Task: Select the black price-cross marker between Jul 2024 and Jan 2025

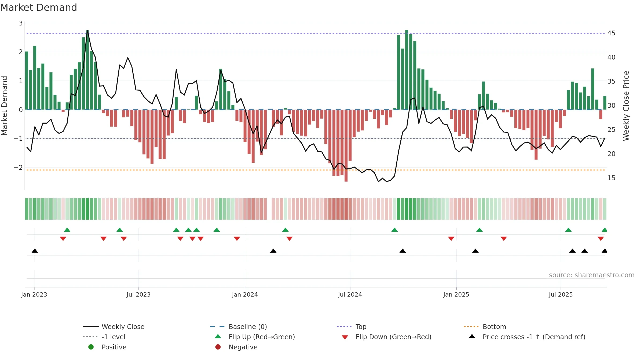Action: point(402,251)
